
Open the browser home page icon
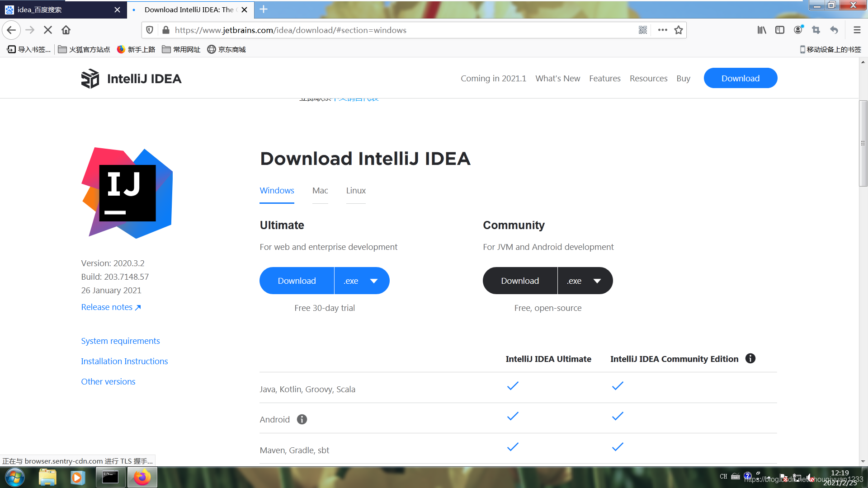[x=66, y=30]
